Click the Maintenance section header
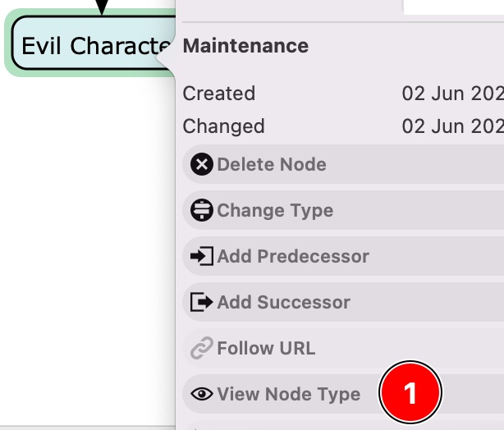Image resolution: width=504 pixels, height=430 pixels. pyautogui.click(x=245, y=46)
